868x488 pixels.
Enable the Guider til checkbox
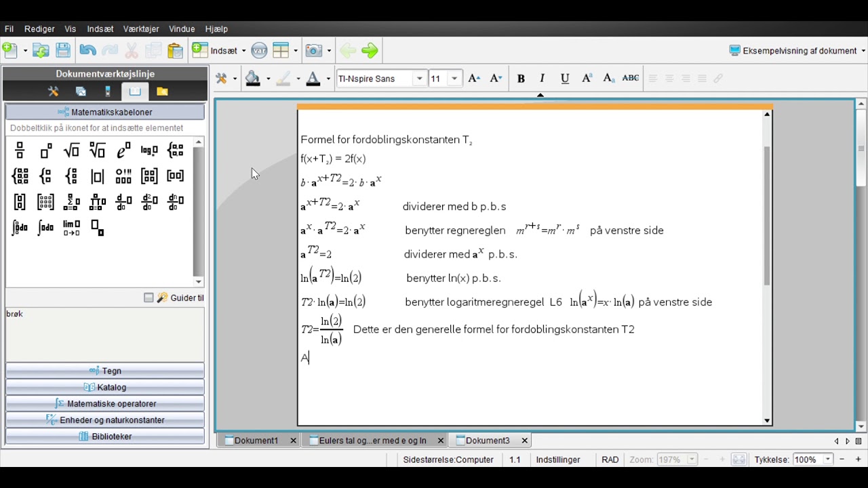[x=149, y=298]
